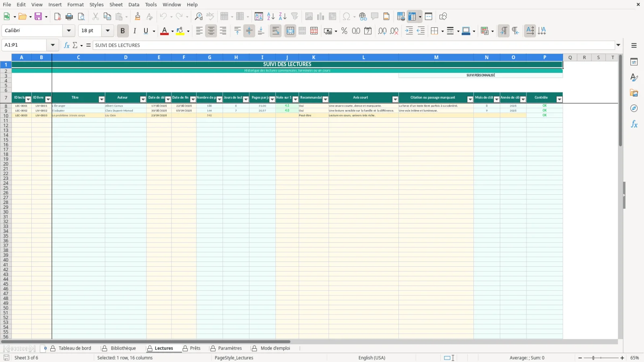Viewport: 644px width, 362px height.
Task: Open Auteur column filter dropdown
Action: 143,99
